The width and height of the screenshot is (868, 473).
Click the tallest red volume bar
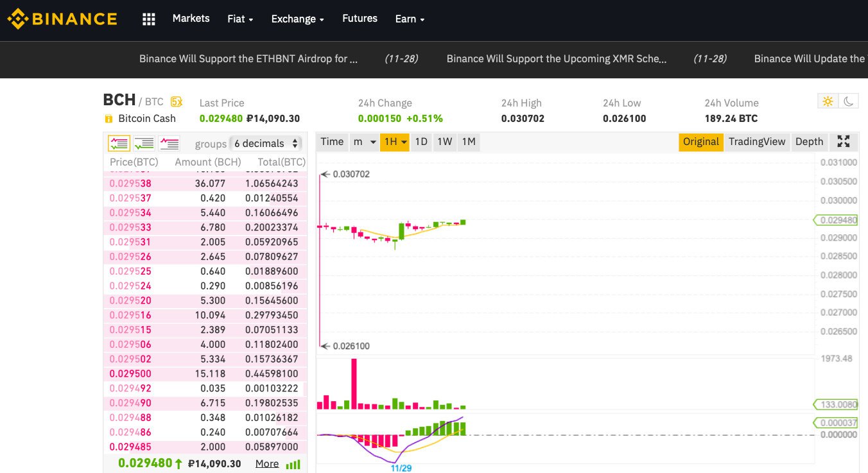(354, 384)
